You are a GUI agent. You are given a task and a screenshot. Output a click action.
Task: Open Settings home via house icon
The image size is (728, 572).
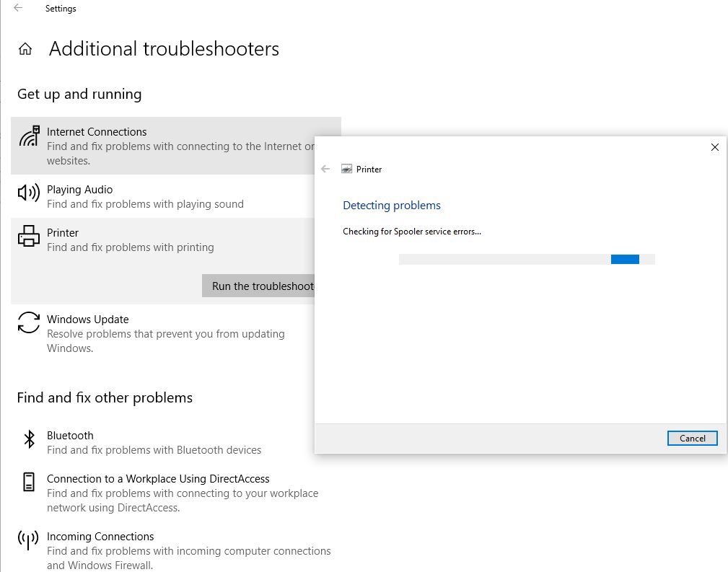point(25,49)
